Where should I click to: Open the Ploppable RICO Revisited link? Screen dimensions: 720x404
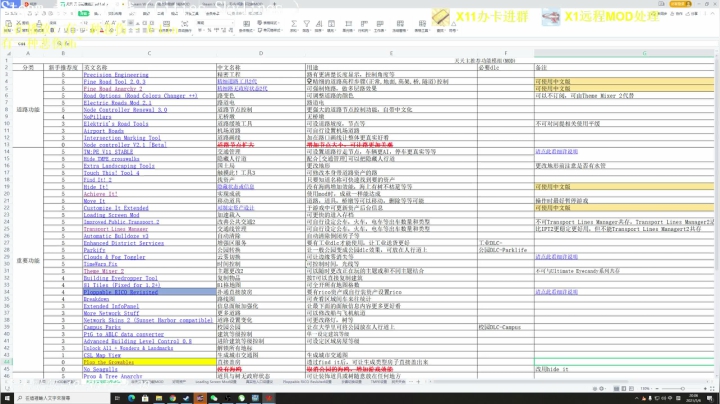[x=120, y=292]
